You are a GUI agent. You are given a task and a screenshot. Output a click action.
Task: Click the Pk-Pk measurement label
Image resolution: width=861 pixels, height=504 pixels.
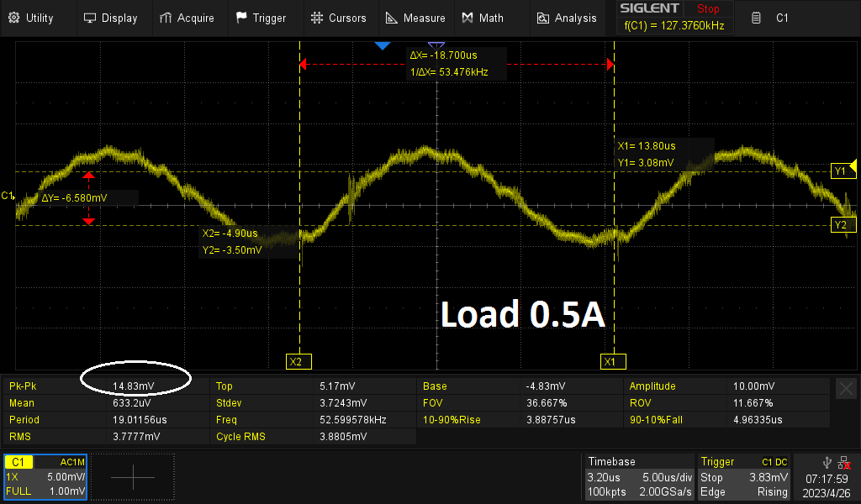pos(23,386)
